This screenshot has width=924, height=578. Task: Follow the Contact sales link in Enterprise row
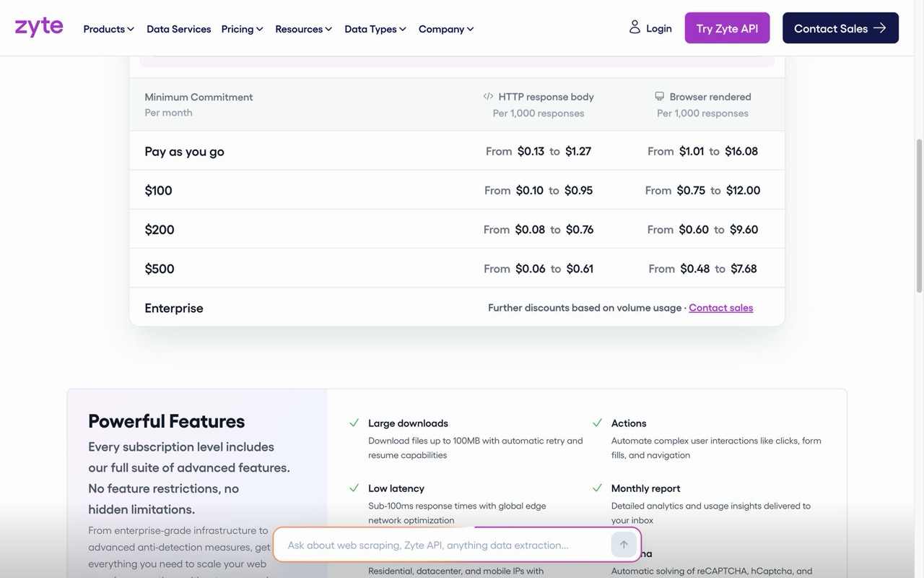pos(720,308)
